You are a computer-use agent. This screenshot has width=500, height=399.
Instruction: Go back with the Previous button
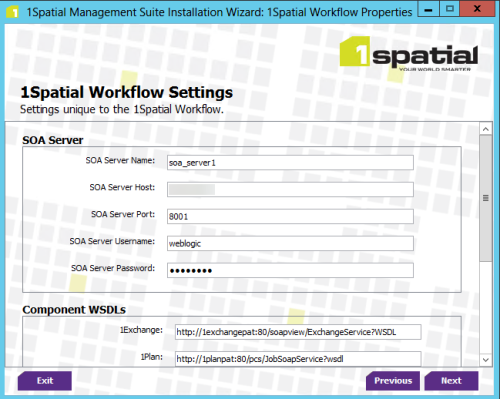coord(393,381)
